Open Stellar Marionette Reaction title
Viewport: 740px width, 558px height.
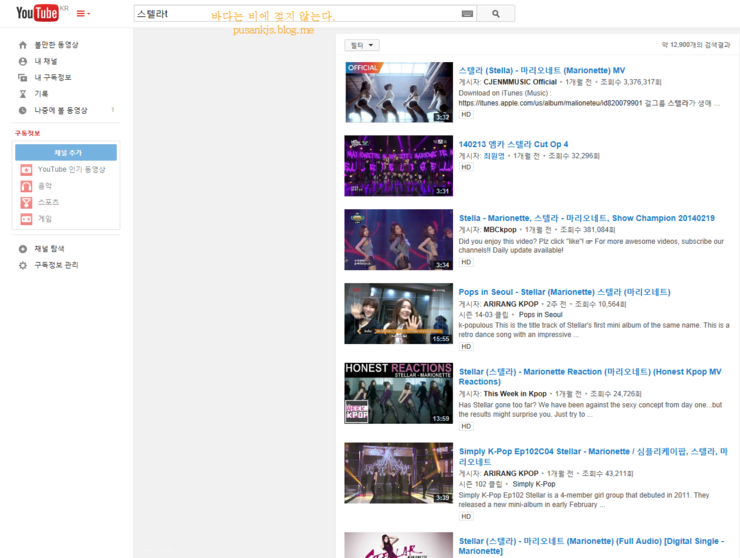coord(590,377)
